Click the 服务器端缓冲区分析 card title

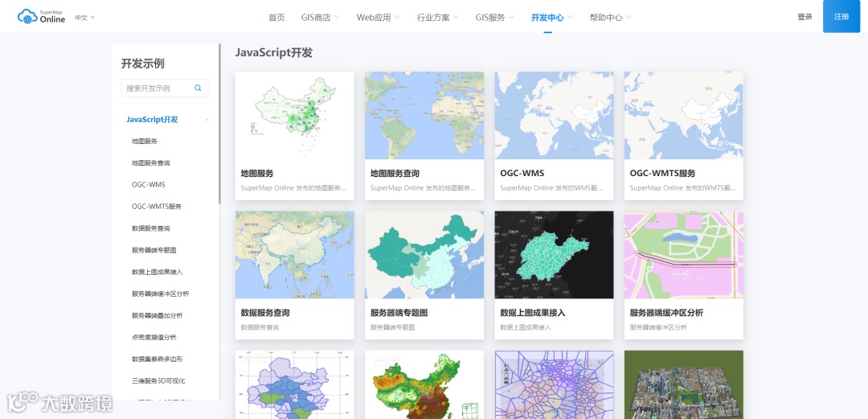[666, 313]
